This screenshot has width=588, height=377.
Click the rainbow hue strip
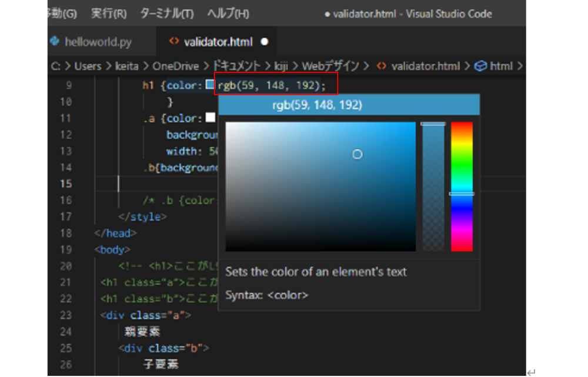coord(462,187)
